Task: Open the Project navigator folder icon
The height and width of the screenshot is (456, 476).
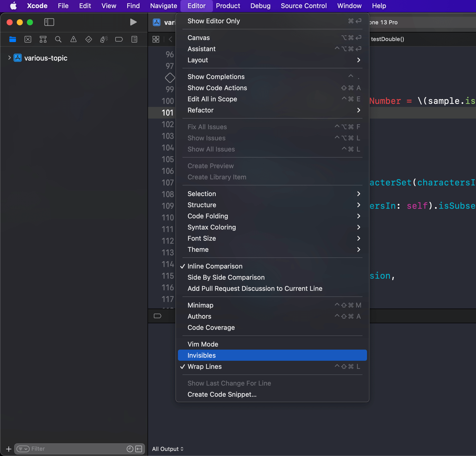Action: (12, 39)
